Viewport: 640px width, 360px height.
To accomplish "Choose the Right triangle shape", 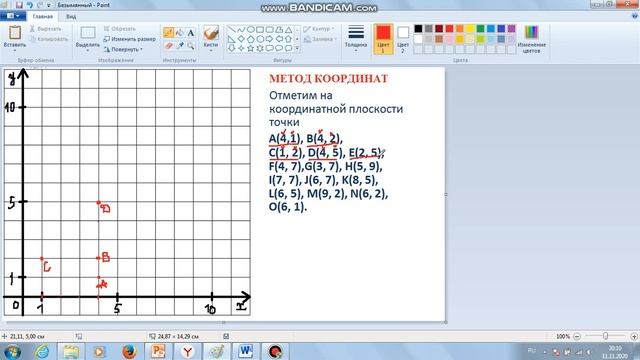I will coord(231,39).
